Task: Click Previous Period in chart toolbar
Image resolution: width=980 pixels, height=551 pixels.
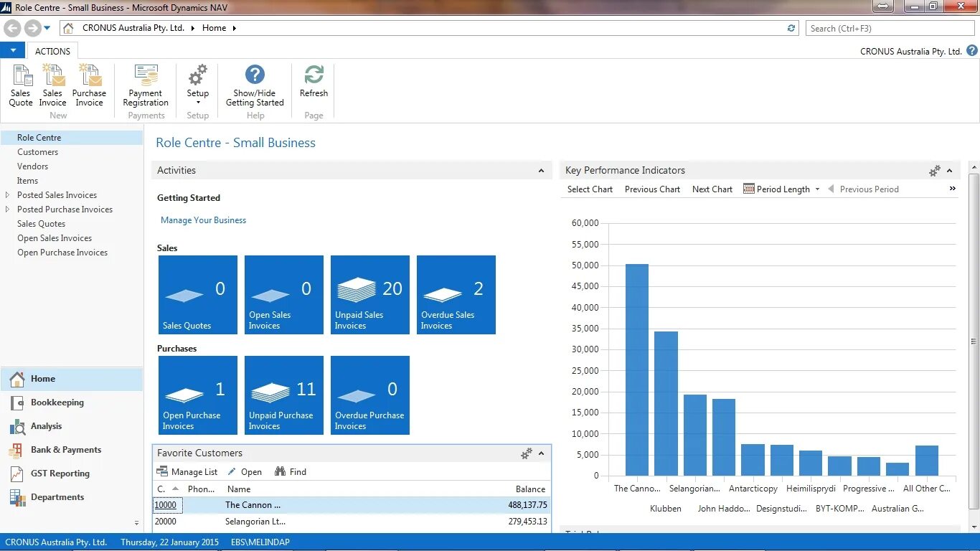Action: (863, 189)
